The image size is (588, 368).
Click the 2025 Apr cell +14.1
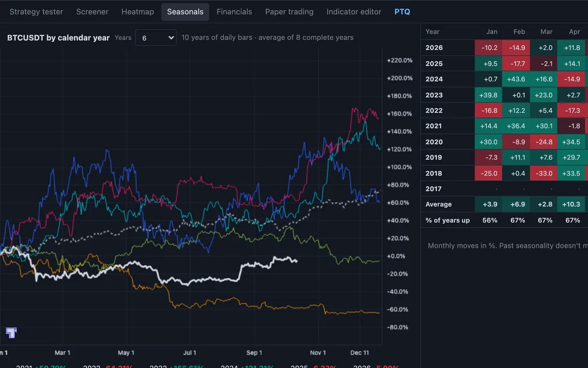click(571, 64)
